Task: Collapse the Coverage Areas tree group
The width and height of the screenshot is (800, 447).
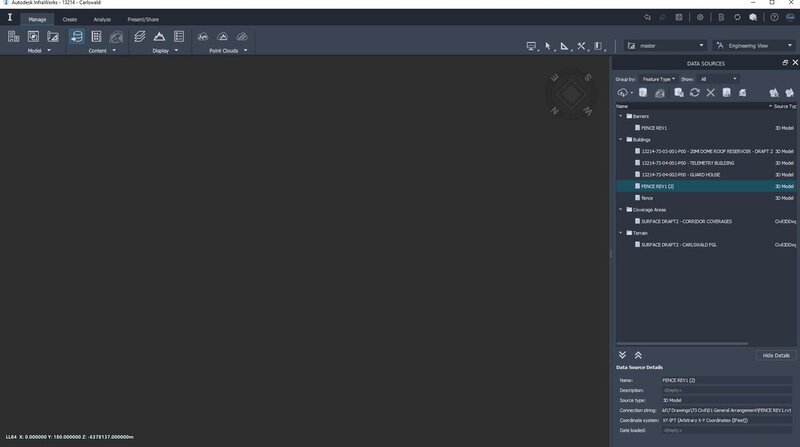Action: pos(621,210)
